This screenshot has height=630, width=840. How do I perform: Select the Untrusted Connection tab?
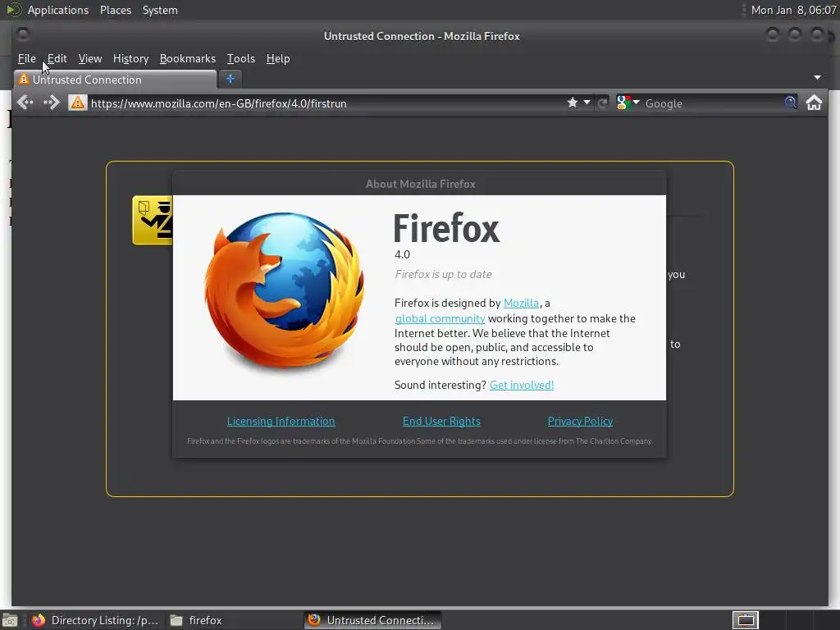point(115,80)
